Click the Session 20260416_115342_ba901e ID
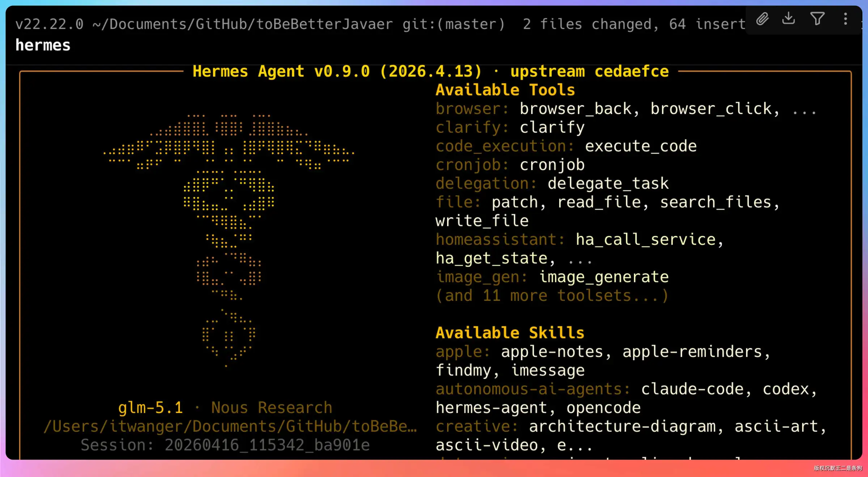The image size is (868, 477). tap(225, 445)
